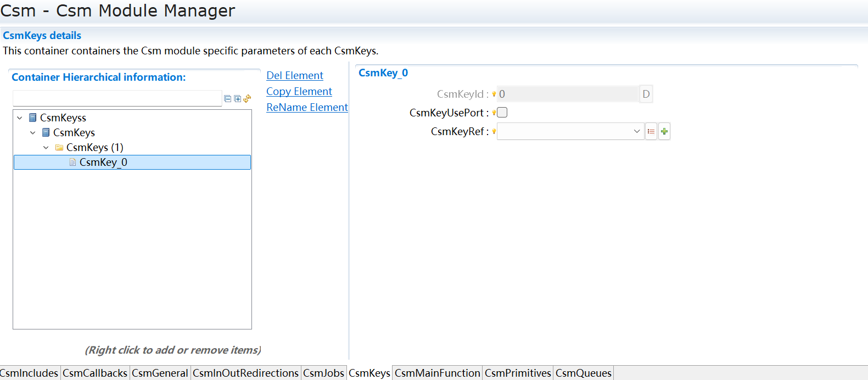This screenshot has width=868, height=380.
Task: Click the lightbulb hint next to CsmKeyId
Action: pyautogui.click(x=494, y=94)
